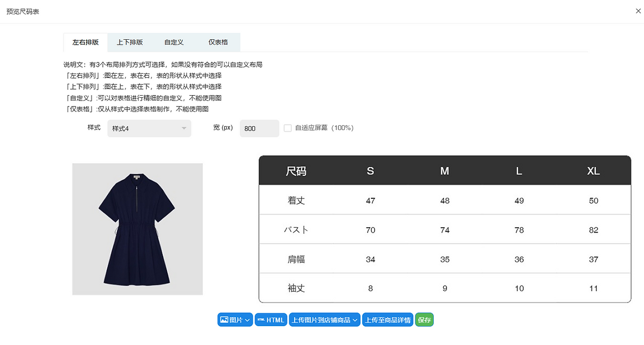
Task: Open 上传图片到店铺商品 dropdown
Action: point(325,320)
